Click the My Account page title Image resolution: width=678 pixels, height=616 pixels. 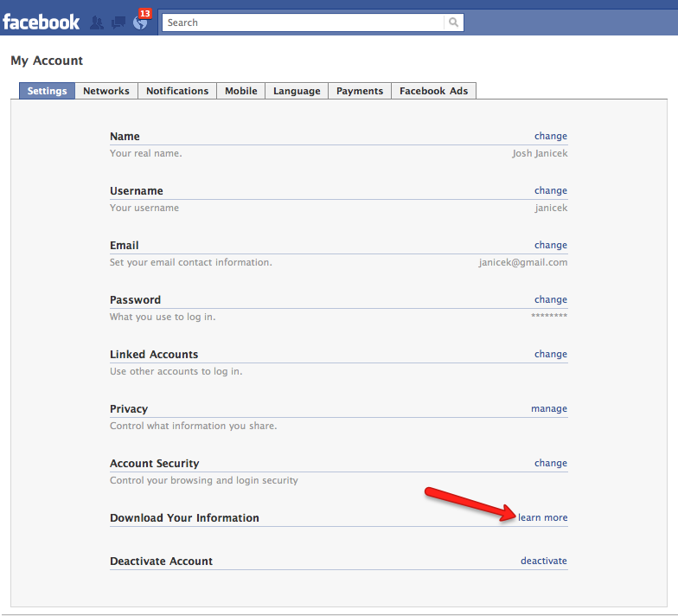(47, 61)
